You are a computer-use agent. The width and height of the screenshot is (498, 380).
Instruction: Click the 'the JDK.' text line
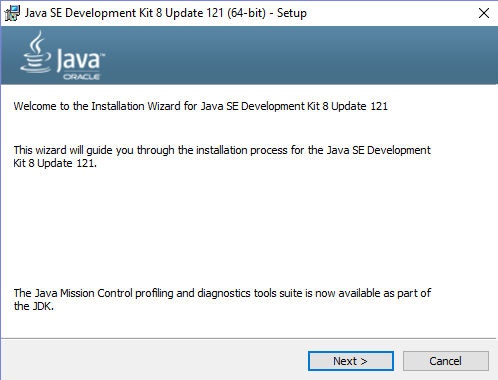click(x=34, y=306)
